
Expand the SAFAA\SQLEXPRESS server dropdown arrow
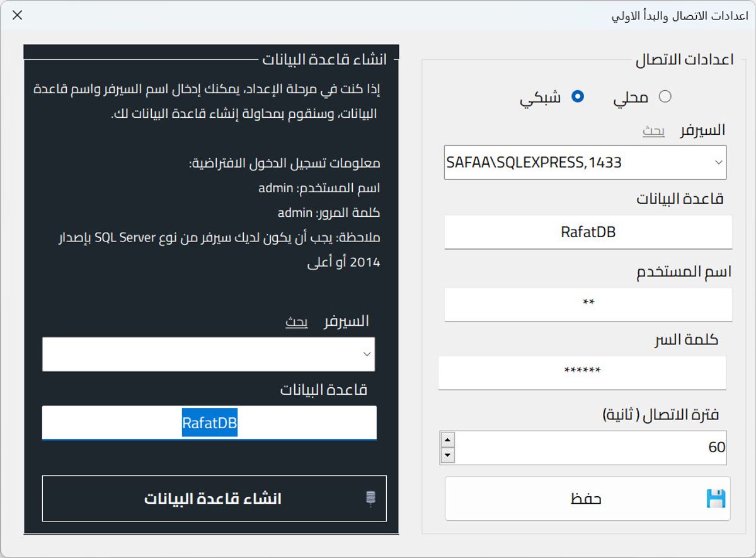point(718,163)
